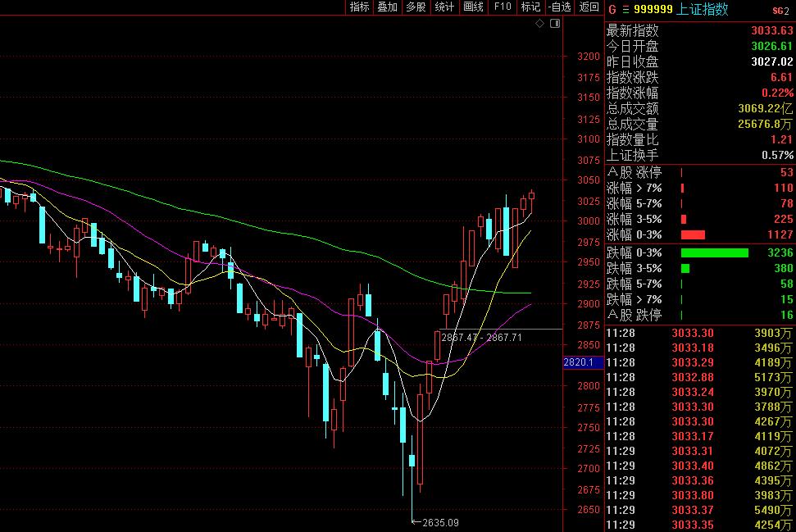Click the red bar for 涨幅 0-3%

(x=693, y=235)
